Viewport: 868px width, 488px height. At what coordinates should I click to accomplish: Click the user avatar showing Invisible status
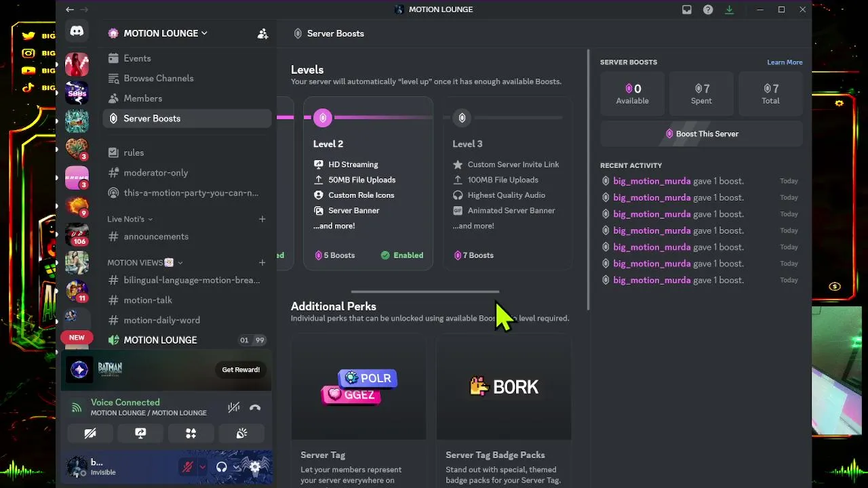coord(77,466)
